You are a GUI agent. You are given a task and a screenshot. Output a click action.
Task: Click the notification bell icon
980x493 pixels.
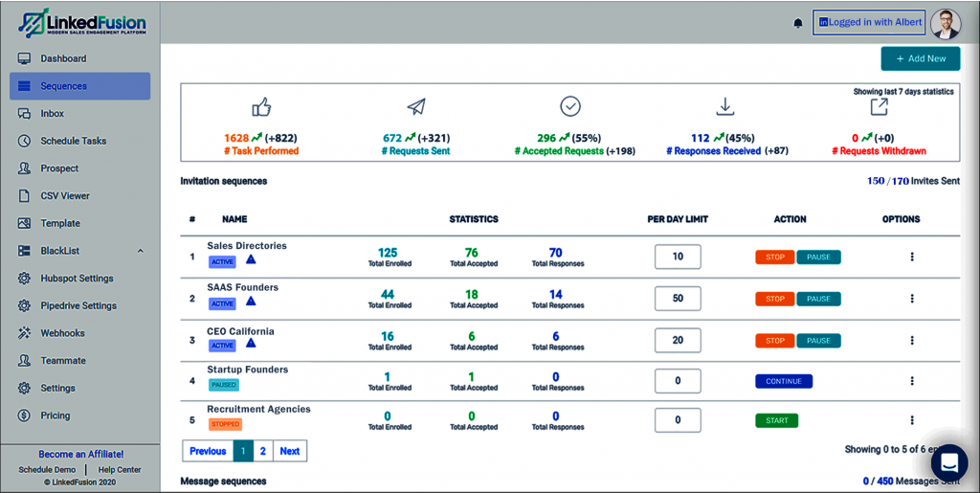tap(798, 23)
